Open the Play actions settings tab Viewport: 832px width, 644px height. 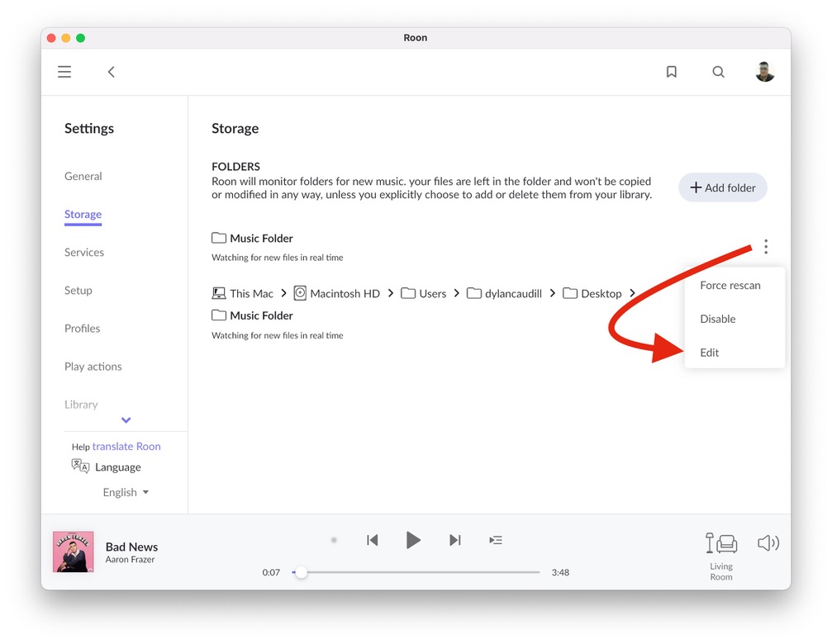tap(93, 367)
